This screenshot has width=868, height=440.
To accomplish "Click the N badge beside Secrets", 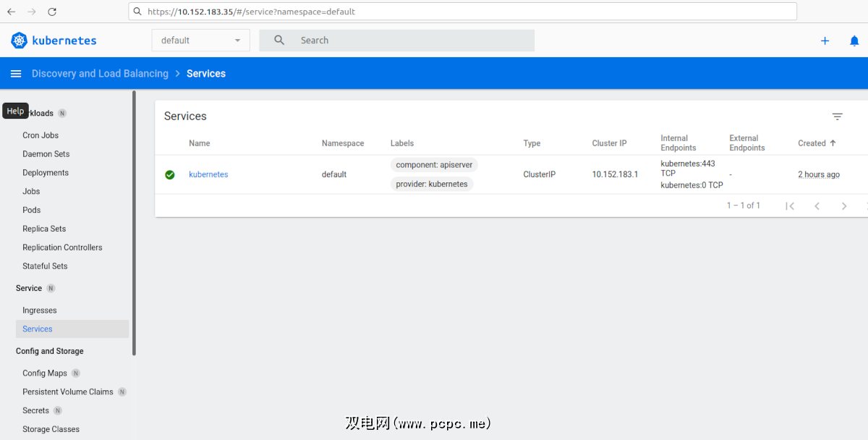I will click(x=58, y=411).
